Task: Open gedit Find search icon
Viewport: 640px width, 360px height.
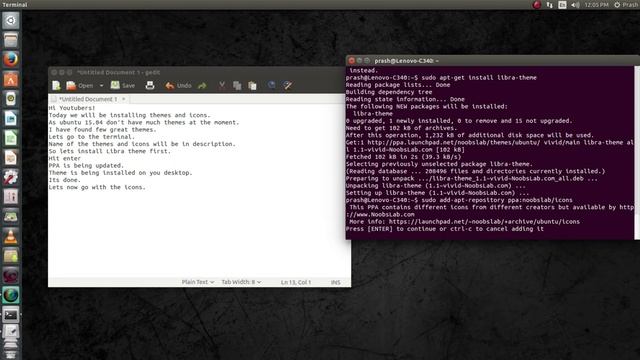Action: pos(271,85)
